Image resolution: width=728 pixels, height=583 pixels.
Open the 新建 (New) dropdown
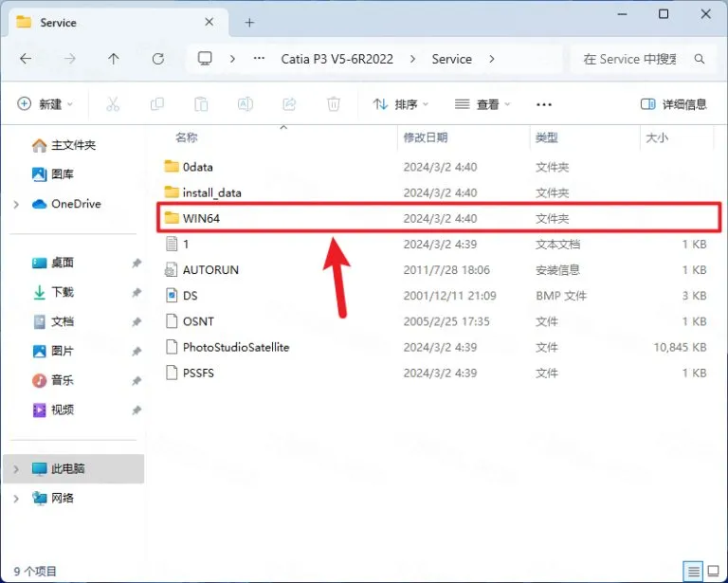(x=45, y=104)
